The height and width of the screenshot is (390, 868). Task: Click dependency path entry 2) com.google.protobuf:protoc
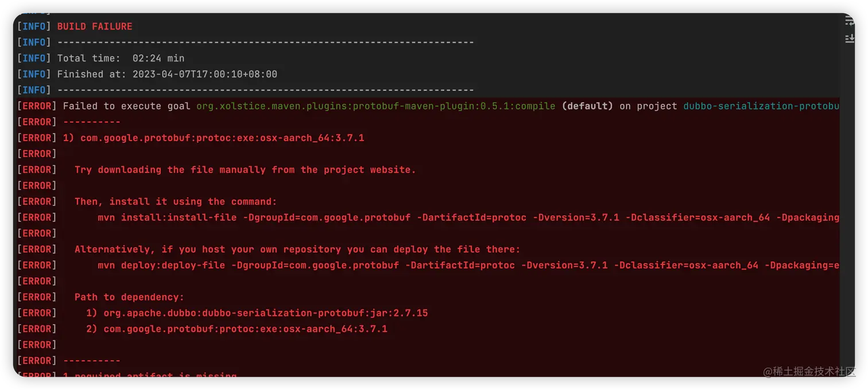(237, 329)
